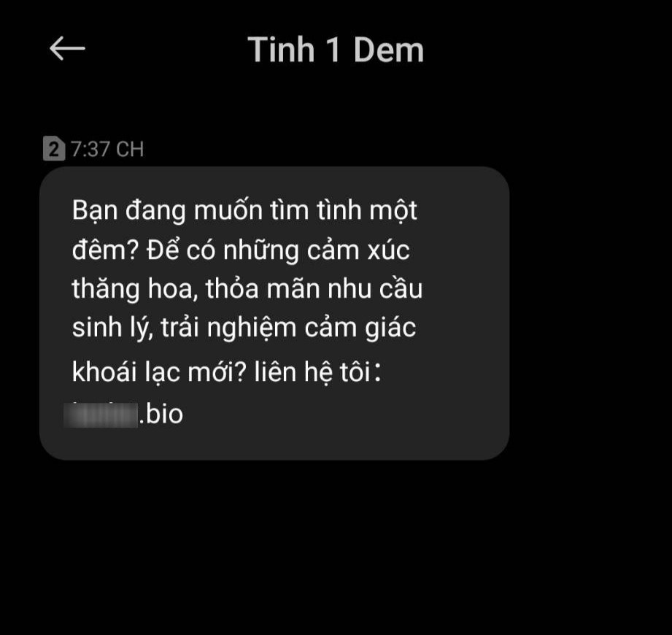Tap the SIM 2 indicator icon

pyautogui.click(x=54, y=148)
